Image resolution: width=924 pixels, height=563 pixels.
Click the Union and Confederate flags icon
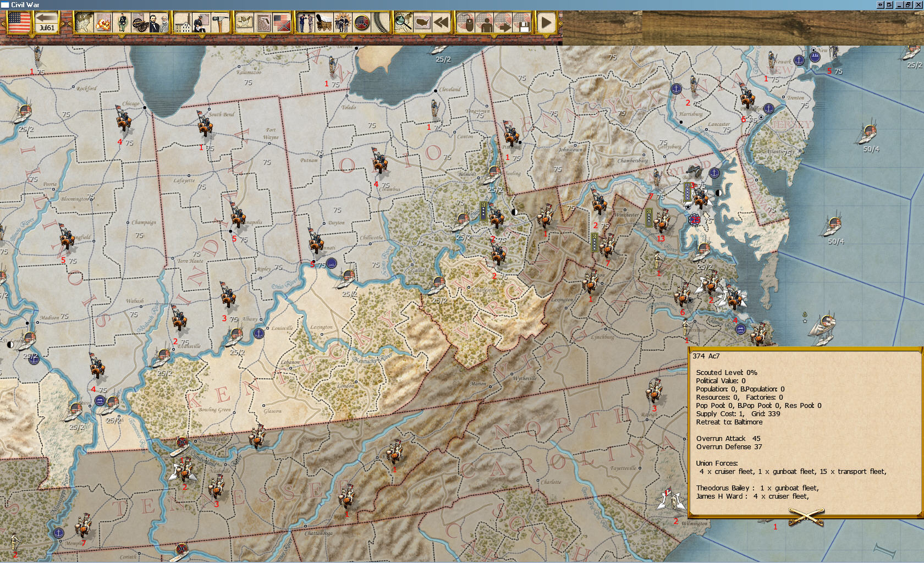(282, 23)
